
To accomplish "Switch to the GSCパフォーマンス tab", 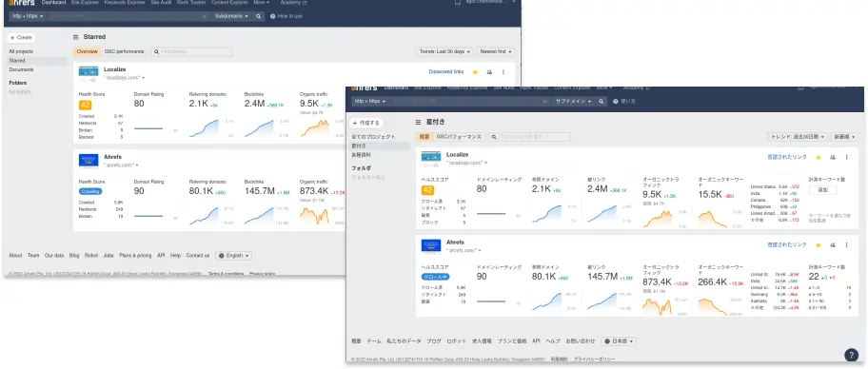I will point(459,137).
